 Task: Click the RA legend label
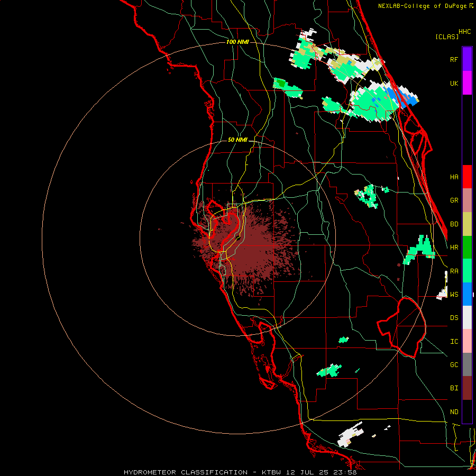click(x=454, y=271)
